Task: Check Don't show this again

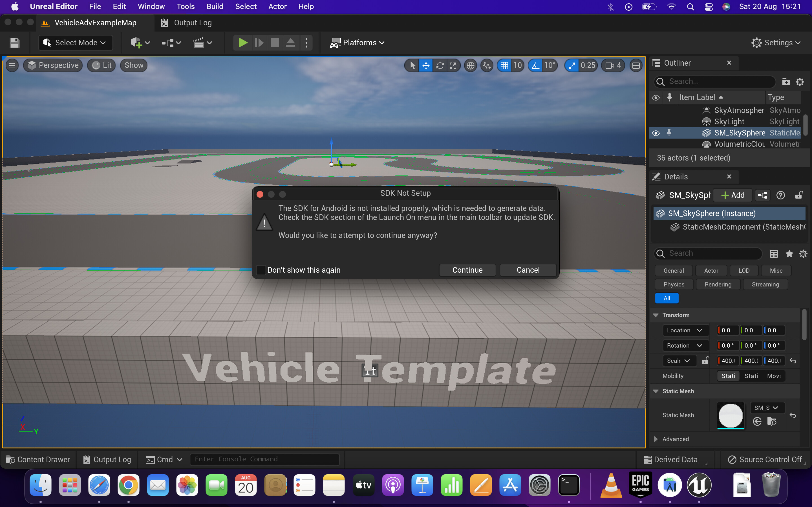Action: pyautogui.click(x=261, y=270)
